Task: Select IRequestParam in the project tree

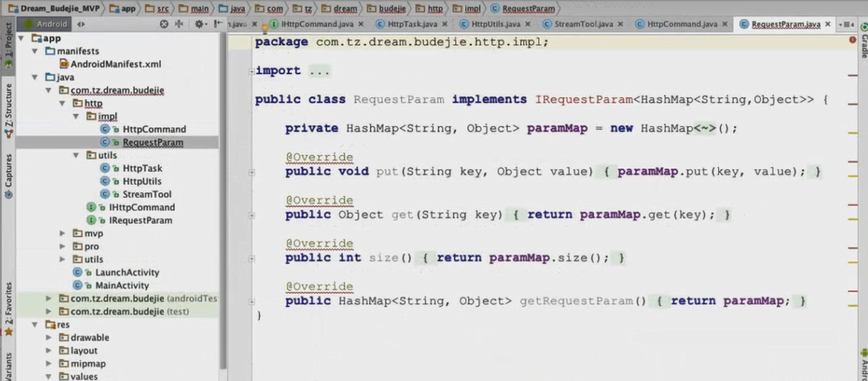Action: (140, 220)
